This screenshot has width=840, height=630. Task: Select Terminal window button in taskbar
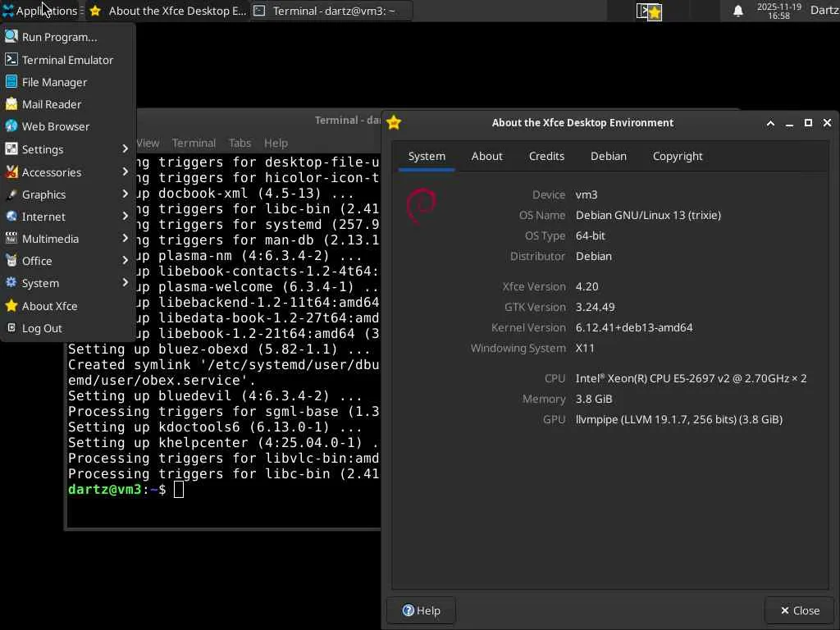click(331, 11)
